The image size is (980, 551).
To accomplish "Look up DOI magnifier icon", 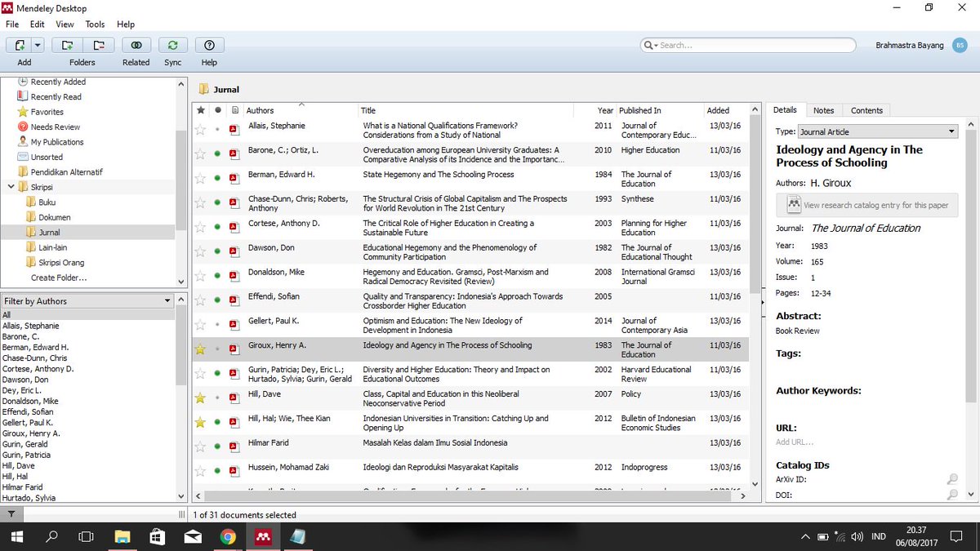I will (x=952, y=495).
